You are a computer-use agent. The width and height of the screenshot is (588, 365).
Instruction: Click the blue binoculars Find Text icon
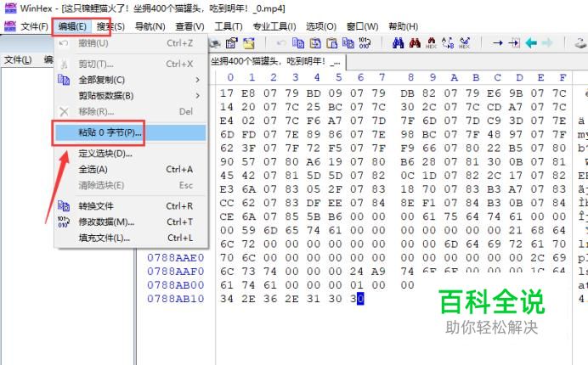pyautogui.click(x=398, y=43)
